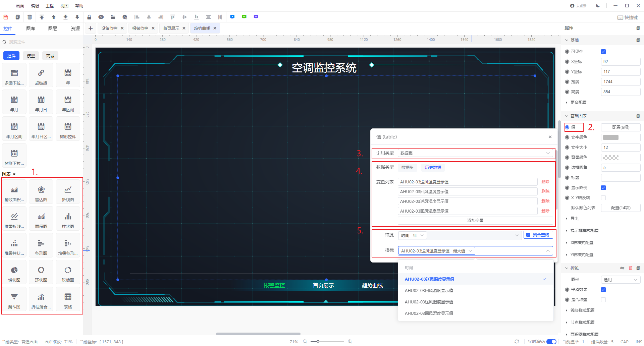The image size is (644, 346).
Task: Expand the X轴样式配置 section
Action: pyautogui.click(x=582, y=243)
